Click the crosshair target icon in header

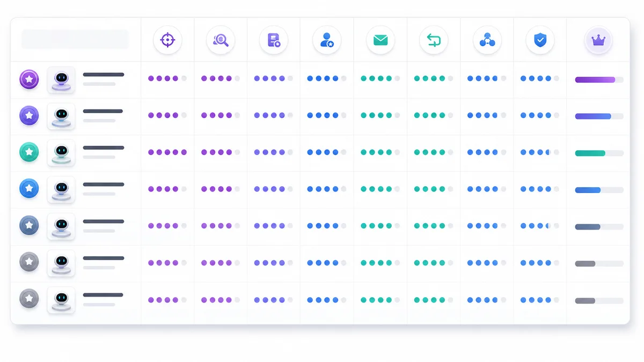coord(167,40)
